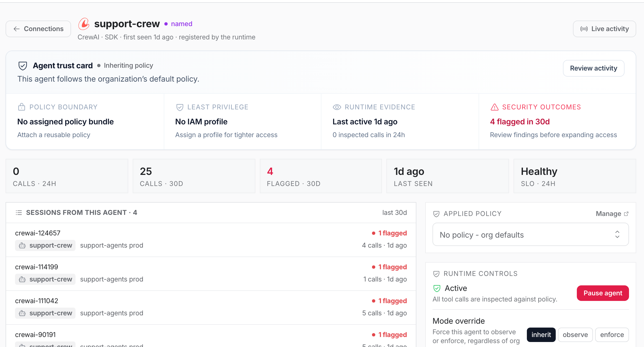Viewport: 644px width, 347px height.
Task: Click the Manage link in Applied Policy
Action: (612, 214)
